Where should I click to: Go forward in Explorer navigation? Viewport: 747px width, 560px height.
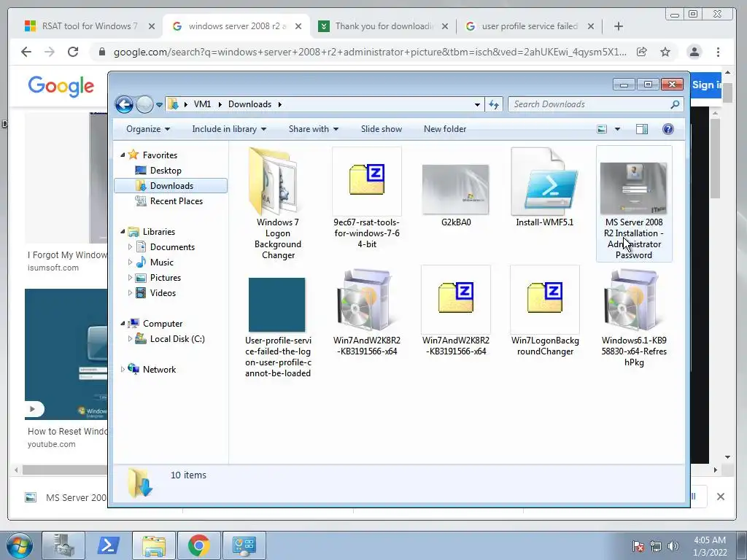click(144, 104)
